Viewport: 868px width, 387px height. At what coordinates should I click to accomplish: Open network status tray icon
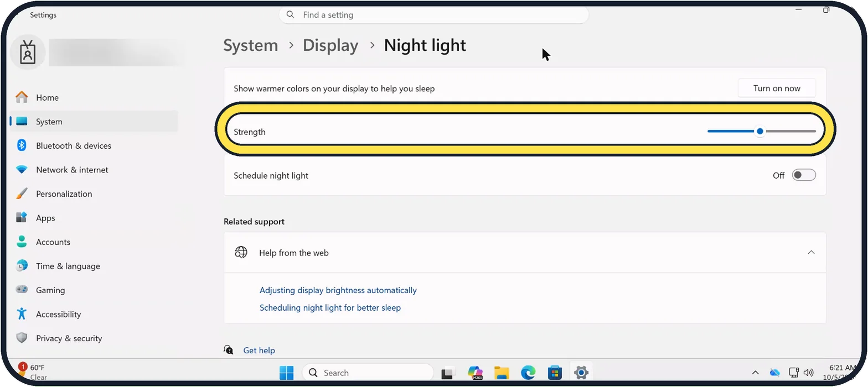pos(793,373)
